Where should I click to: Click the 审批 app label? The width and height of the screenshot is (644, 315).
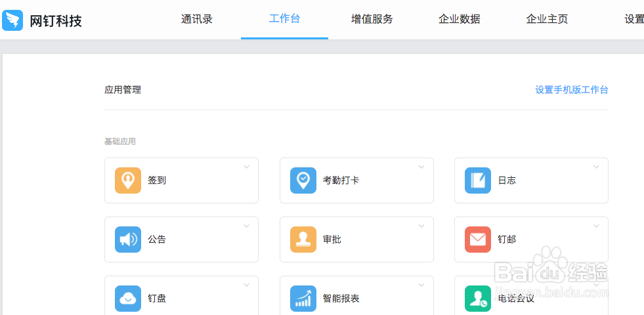click(332, 240)
